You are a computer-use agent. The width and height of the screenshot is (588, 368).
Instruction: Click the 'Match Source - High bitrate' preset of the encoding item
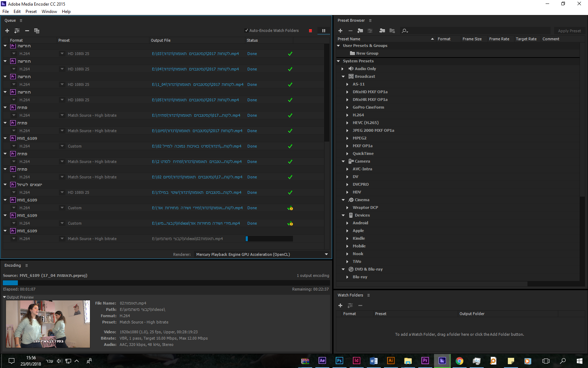point(92,239)
